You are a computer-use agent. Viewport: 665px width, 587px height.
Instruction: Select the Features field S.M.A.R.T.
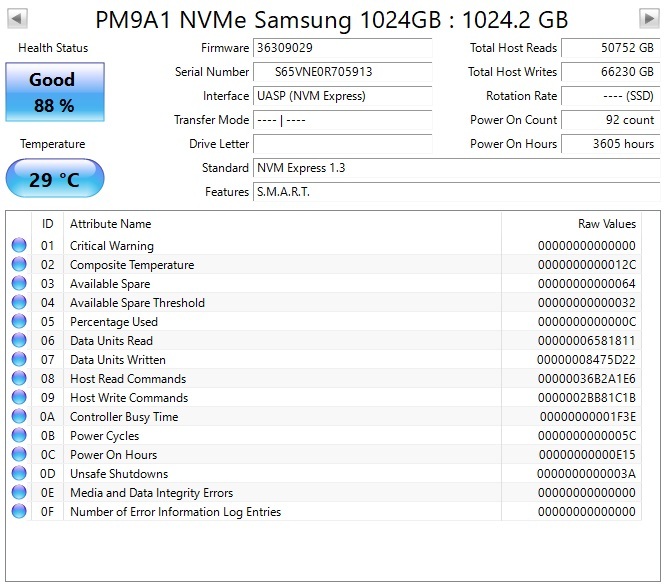456,192
